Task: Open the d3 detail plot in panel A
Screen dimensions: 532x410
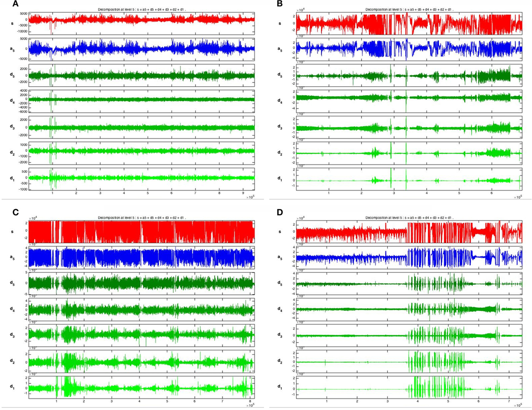Action: click(x=141, y=127)
